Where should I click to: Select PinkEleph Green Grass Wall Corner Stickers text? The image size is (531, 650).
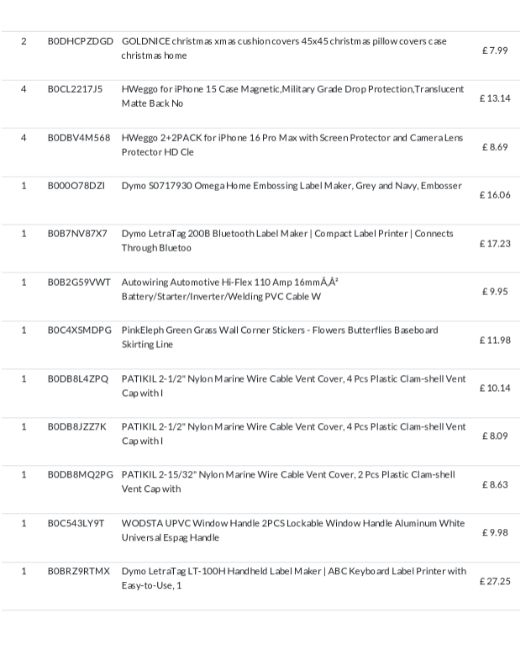tap(280, 337)
